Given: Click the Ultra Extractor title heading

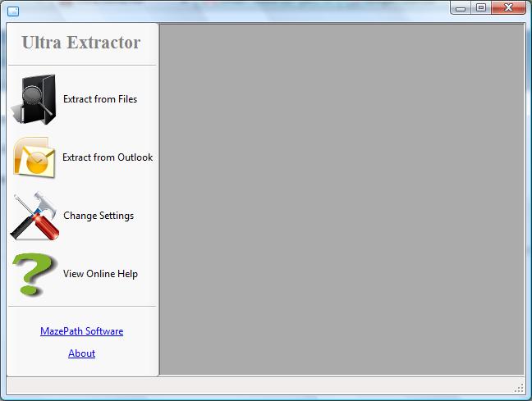Looking at the screenshot, I should (x=81, y=43).
